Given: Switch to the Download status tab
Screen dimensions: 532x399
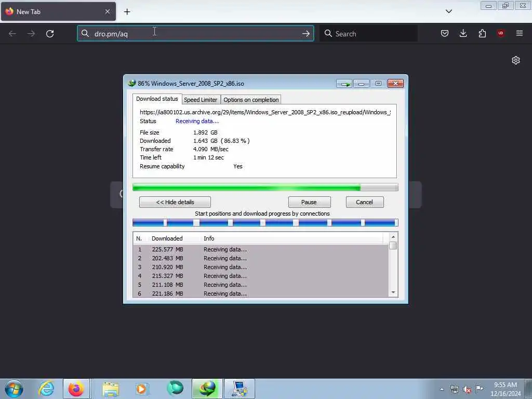Looking at the screenshot, I should tap(157, 99).
